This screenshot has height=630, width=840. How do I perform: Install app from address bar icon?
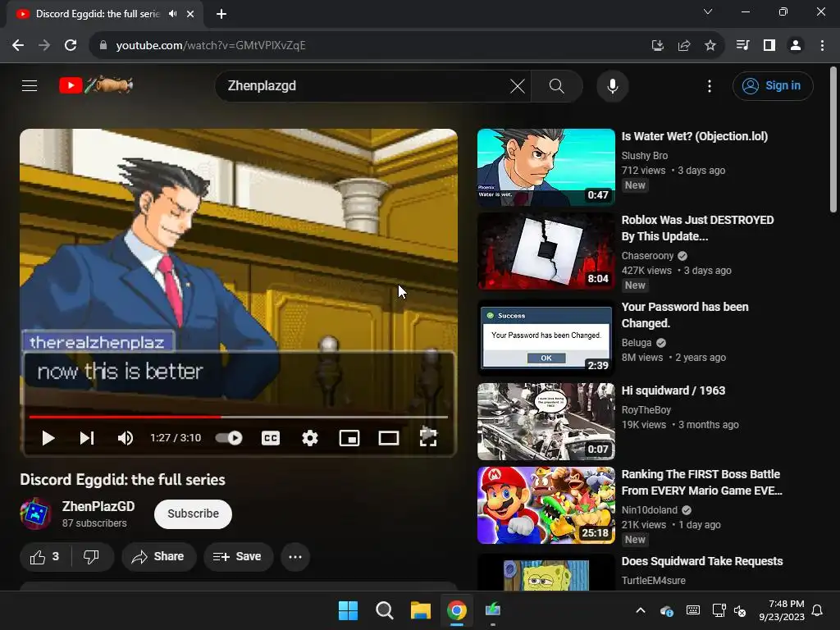click(x=657, y=46)
